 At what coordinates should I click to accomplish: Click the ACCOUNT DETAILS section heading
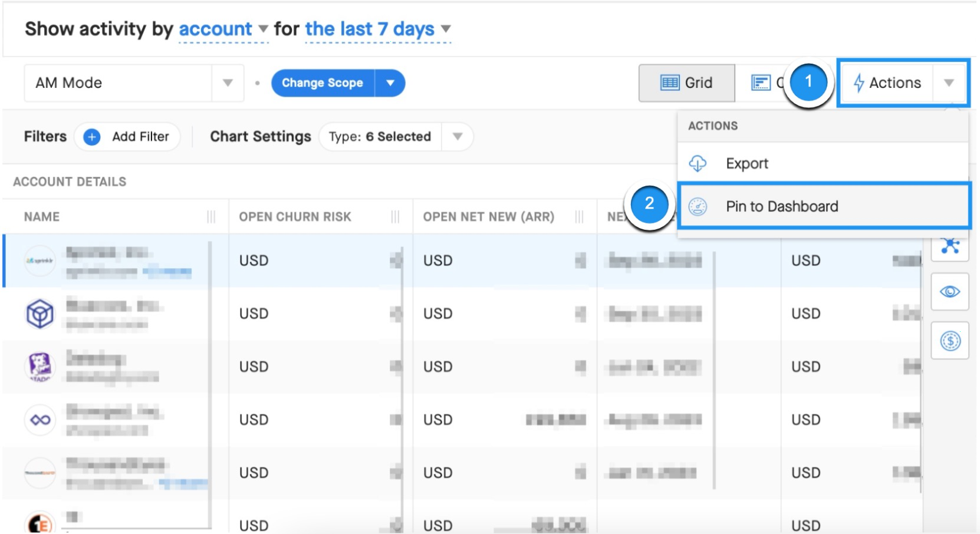[70, 182]
